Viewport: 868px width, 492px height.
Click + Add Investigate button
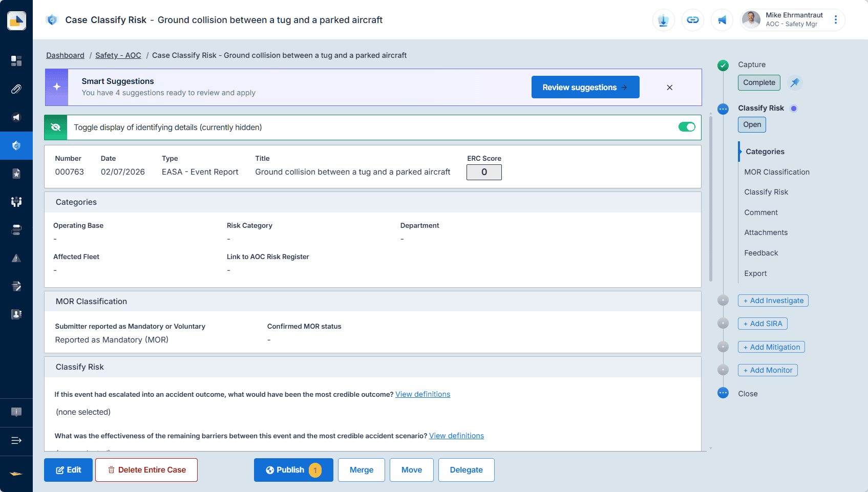[773, 301]
